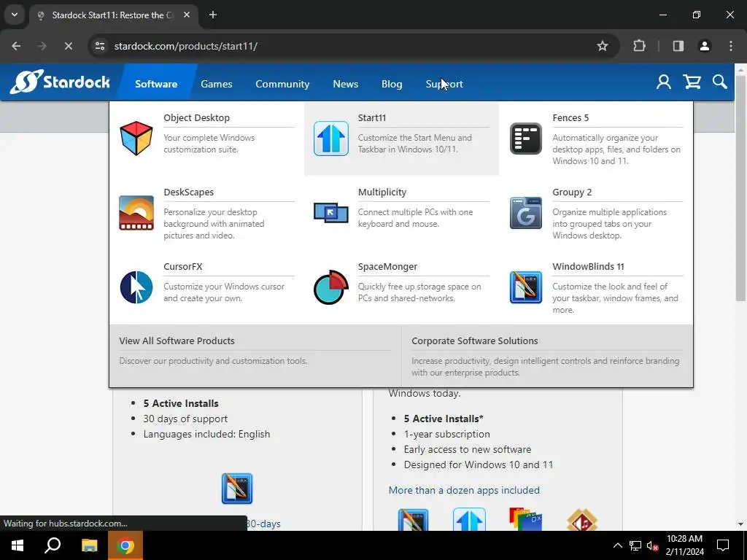Open the notification center icon
Viewport: 747px width, 560px height.
point(723,545)
